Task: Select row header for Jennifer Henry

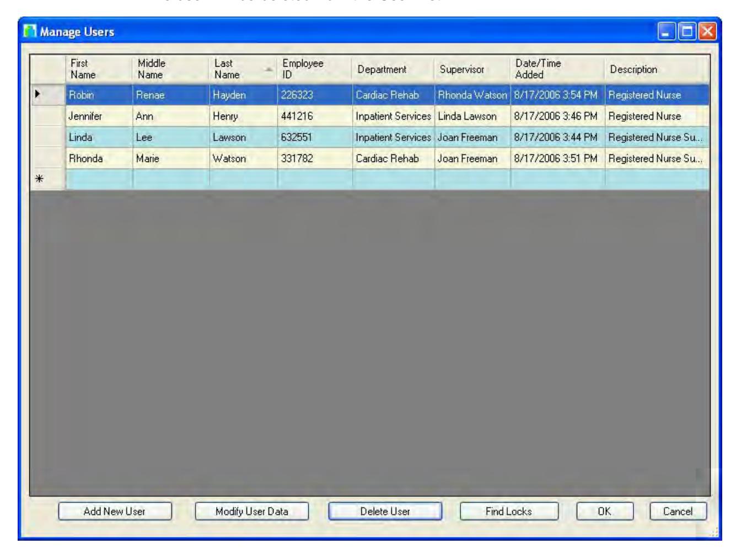Action: click(x=48, y=116)
